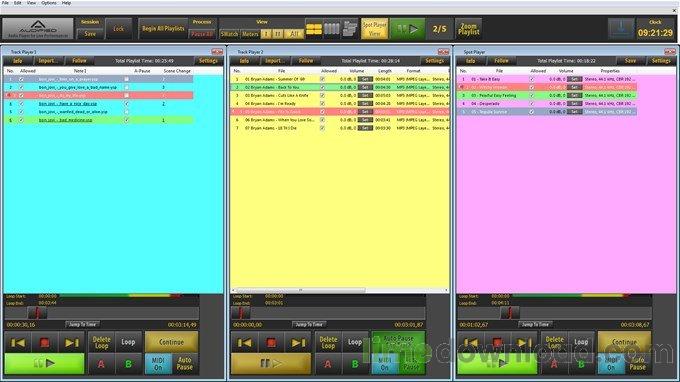Click Save in Spot Player

point(631,61)
